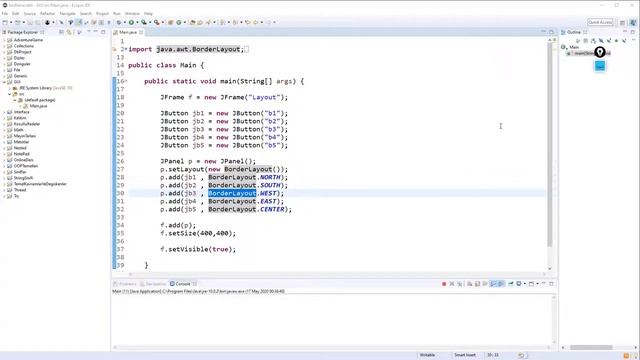Select the Thread project
The width and height of the screenshot is (640, 360).
20,190
